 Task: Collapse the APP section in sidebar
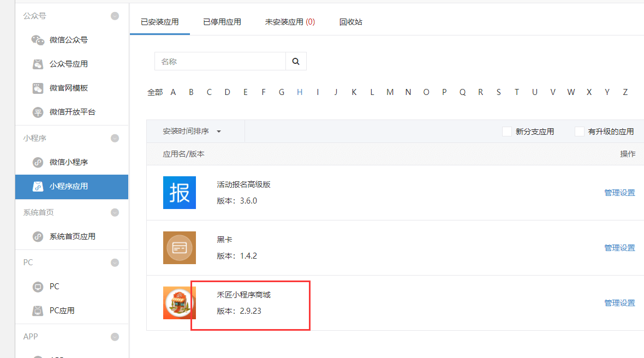115,336
